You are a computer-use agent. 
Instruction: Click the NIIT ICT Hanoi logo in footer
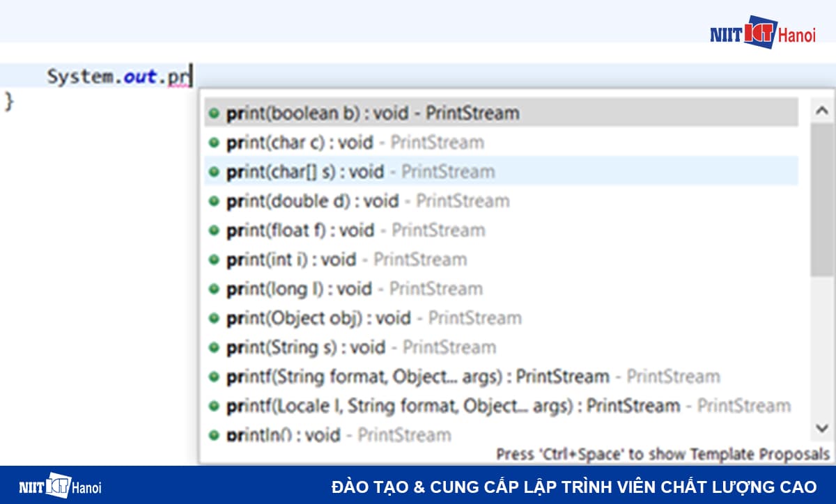(x=60, y=486)
